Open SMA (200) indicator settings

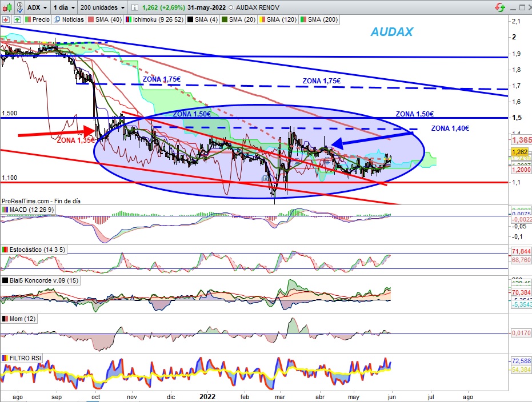pos(319,19)
